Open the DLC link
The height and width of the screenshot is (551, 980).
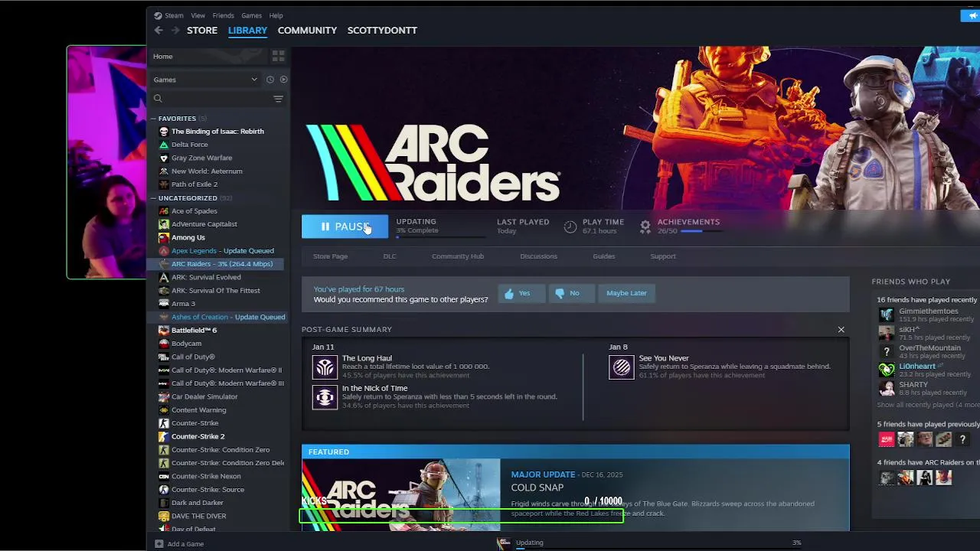tap(390, 256)
